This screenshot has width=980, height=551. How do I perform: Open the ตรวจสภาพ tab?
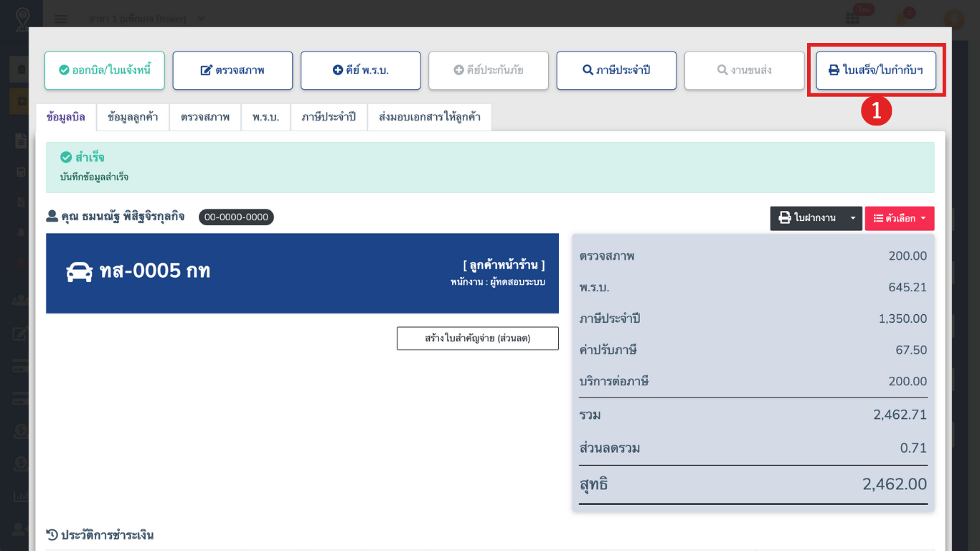[x=205, y=117]
